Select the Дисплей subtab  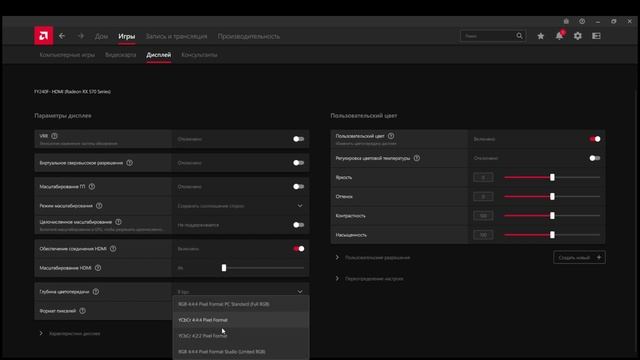[x=159, y=55]
